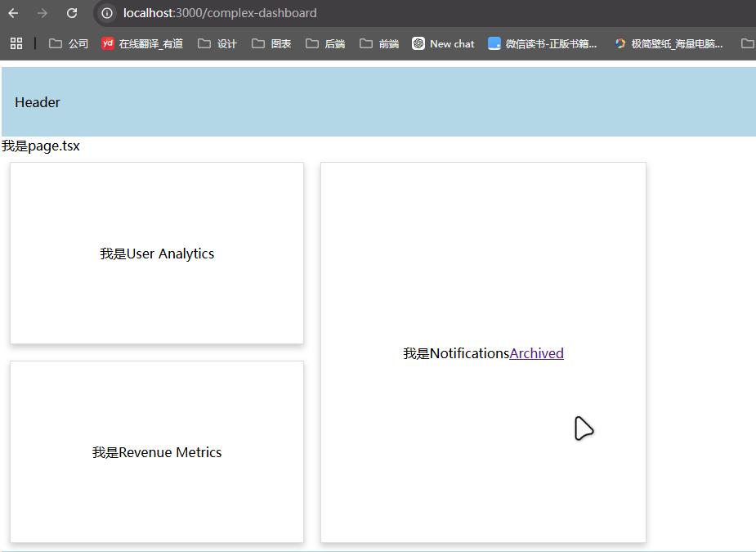
Task: Open the 后端 bookmark folder
Action: (325, 43)
